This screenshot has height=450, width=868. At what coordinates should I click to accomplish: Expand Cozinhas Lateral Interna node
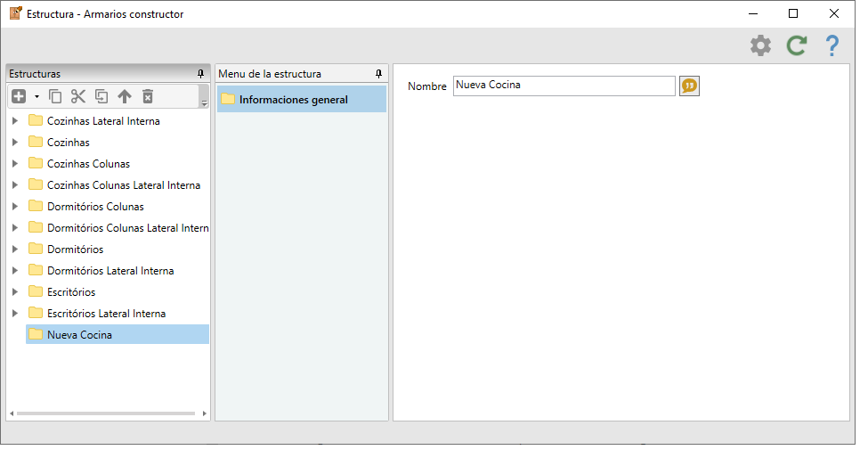15,121
